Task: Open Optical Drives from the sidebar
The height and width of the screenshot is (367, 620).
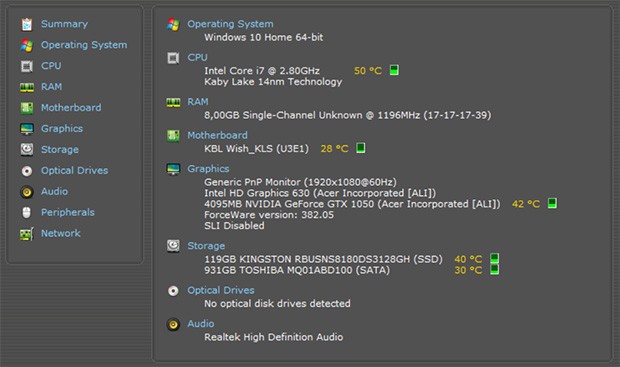Action: coord(75,170)
